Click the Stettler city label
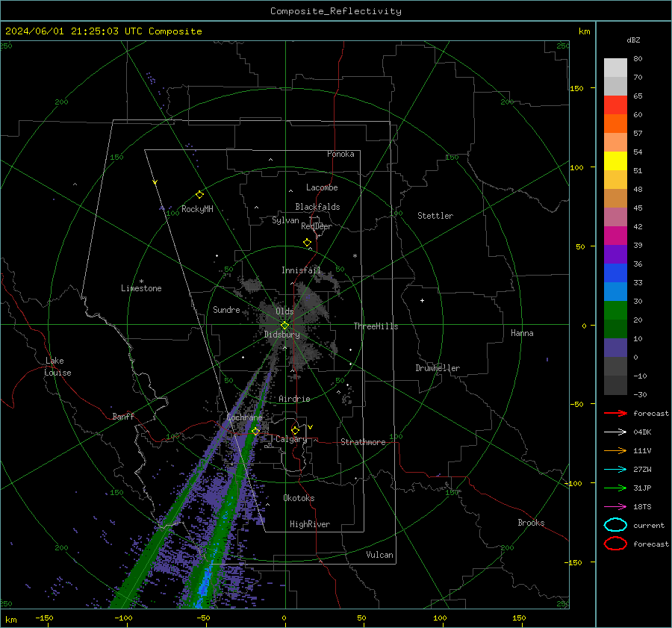This screenshot has height=628, width=672. pos(435,216)
